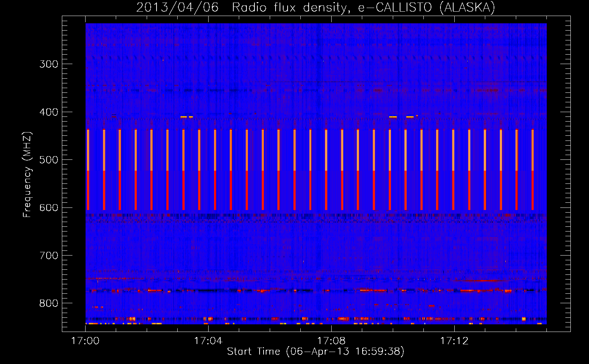Click the 700 frequency tick label
589x364 pixels.
(x=49, y=256)
